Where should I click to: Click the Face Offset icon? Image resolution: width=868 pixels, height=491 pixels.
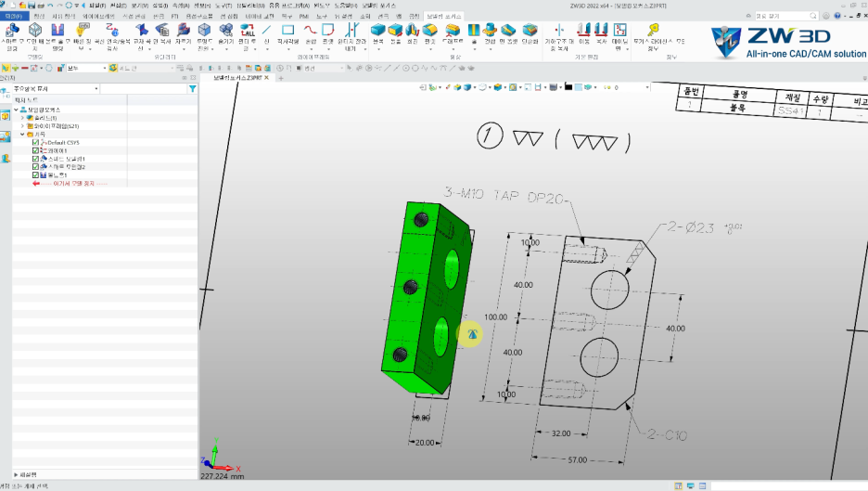[x=508, y=30]
